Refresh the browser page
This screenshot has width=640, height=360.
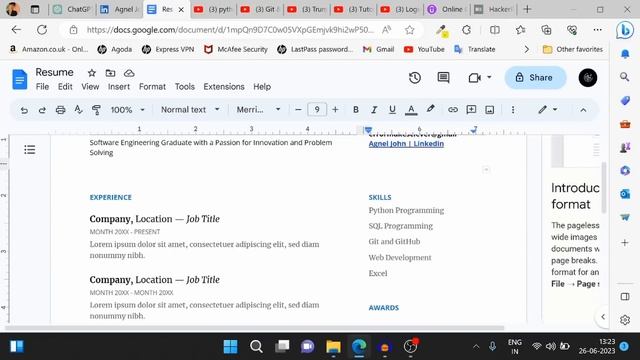tap(42, 30)
